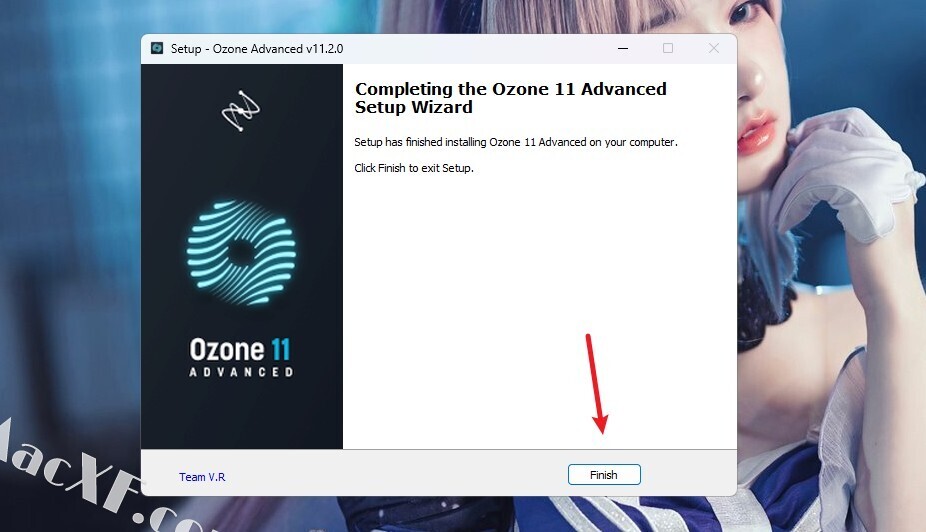Click the red arrow pointing to Finish

[x=596, y=384]
